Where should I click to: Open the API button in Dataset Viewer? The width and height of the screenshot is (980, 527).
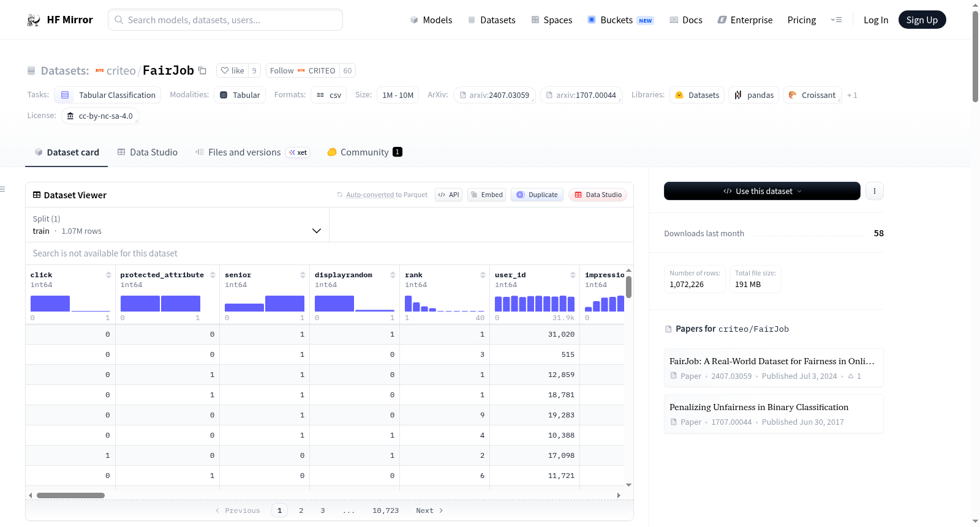(x=448, y=195)
